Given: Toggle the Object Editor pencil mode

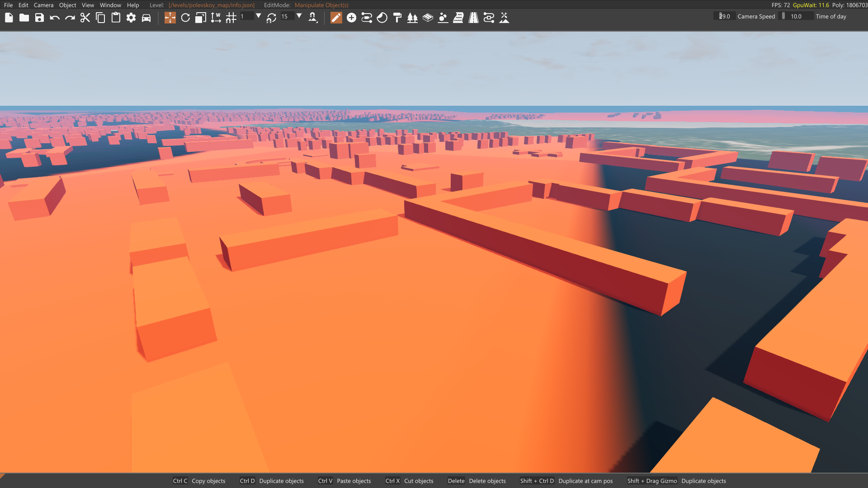Looking at the screenshot, I should coord(336,18).
